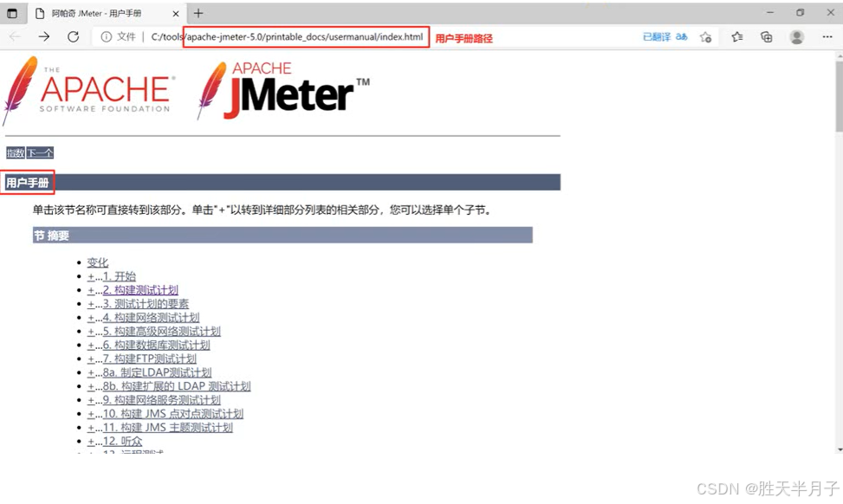
Task: Expand subsections of 8b. 构建扩展的 LDAP 测试计划
Action: [x=91, y=386]
